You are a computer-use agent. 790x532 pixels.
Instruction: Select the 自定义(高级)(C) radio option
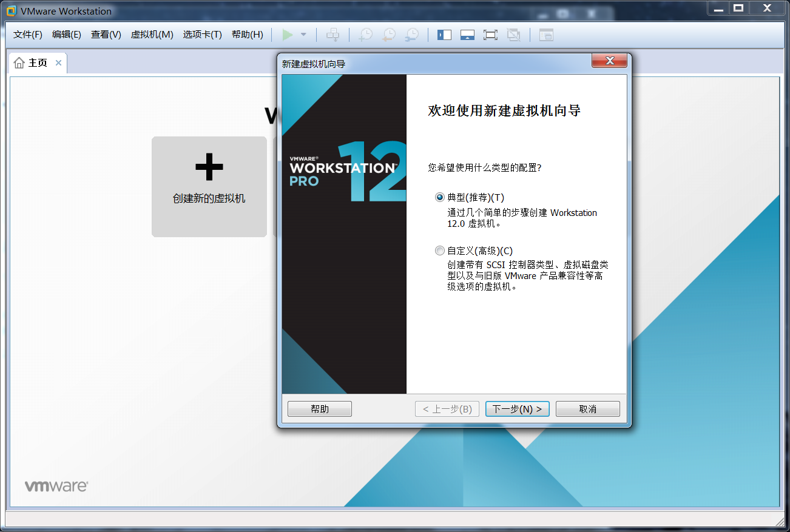474,251
